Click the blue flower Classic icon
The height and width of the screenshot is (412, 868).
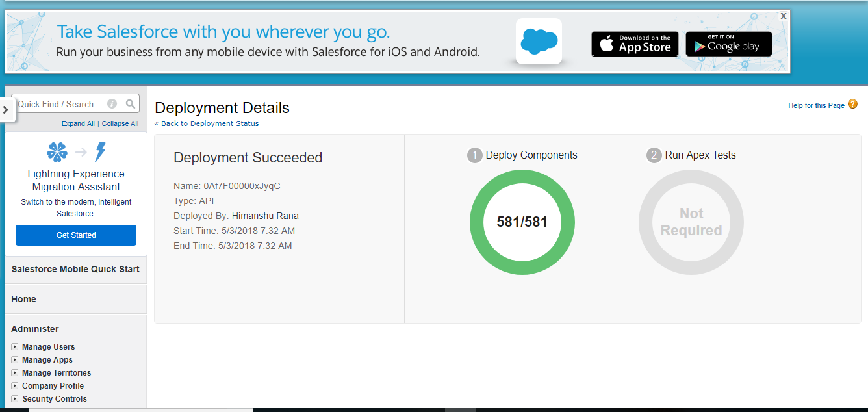57,152
